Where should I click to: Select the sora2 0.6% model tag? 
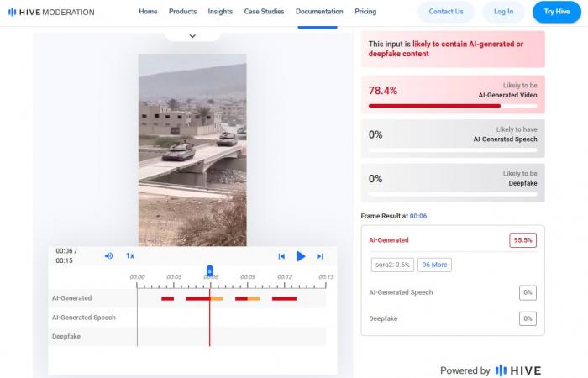pos(391,265)
